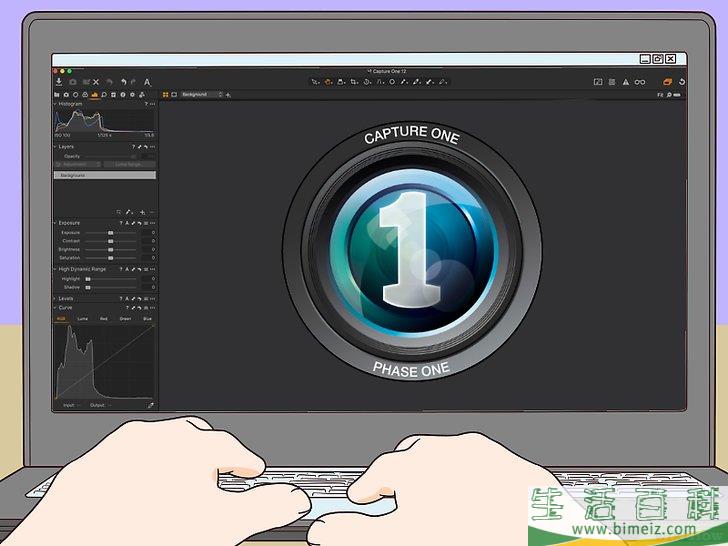728x546 pixels.
Task: Click the Capture camera icon in top toolbar
Action: click(x=73, y=82)
